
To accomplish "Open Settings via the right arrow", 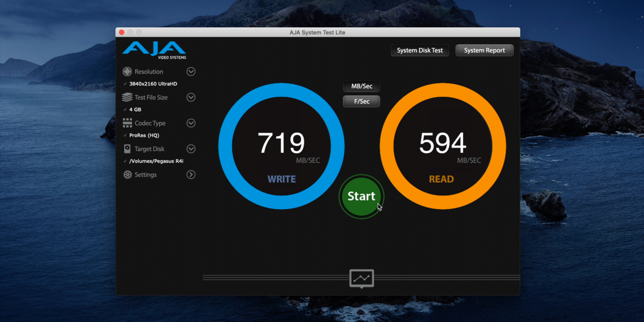I will [x=191, y=174].
